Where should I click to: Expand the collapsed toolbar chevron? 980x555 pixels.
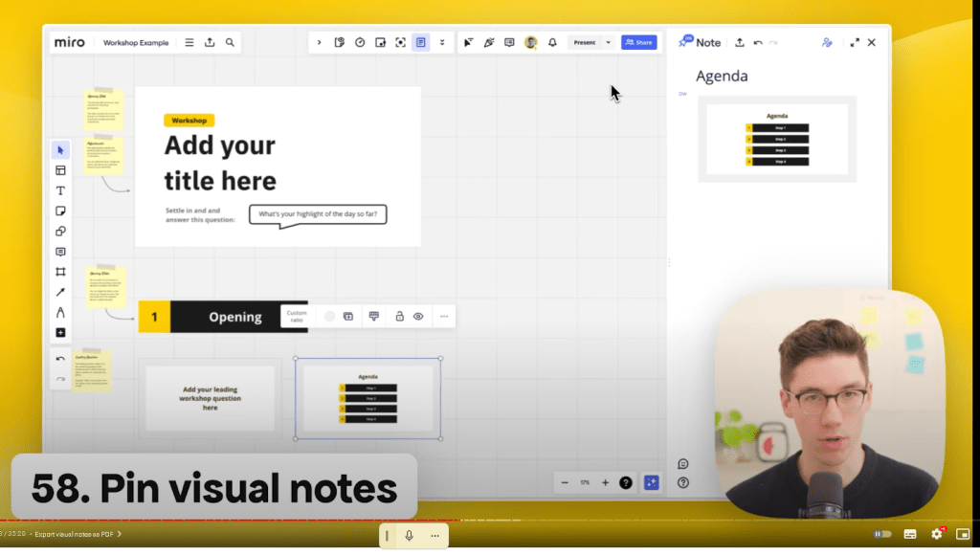(x=319, y=42)
